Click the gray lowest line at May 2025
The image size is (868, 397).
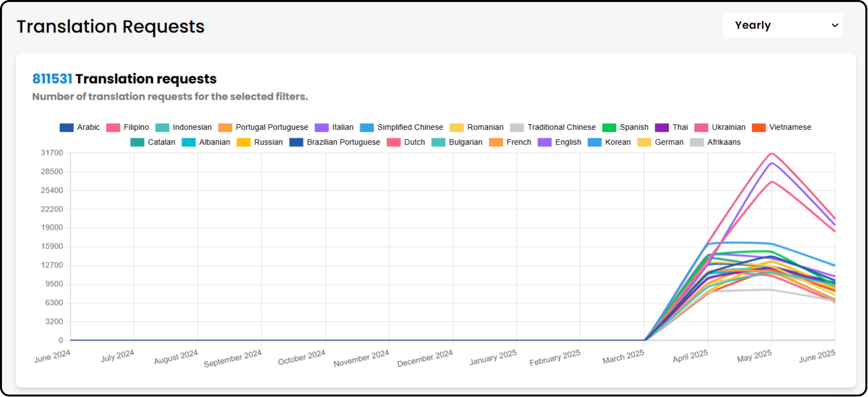point(772,290)
